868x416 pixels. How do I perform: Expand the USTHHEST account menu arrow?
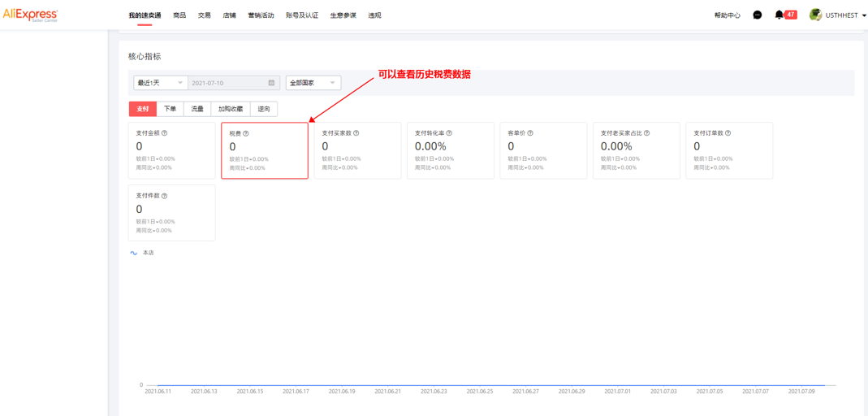tap(862, 15)
